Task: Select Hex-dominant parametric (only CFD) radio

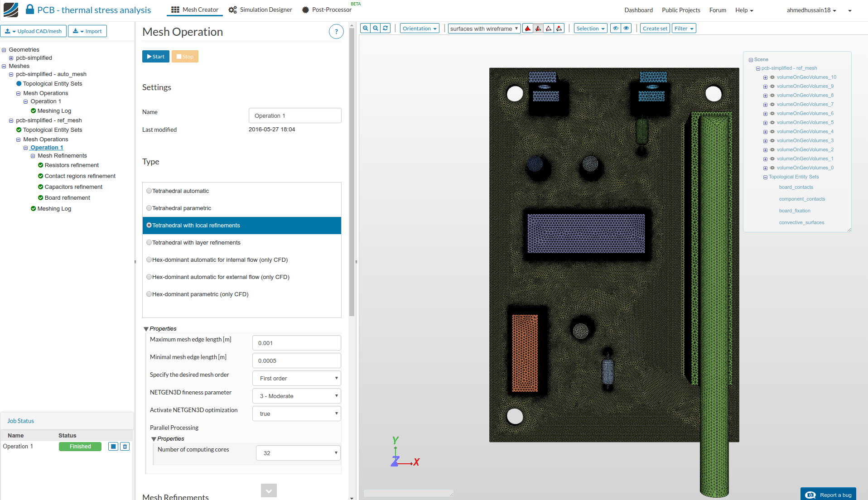Action: pos(149,294)
